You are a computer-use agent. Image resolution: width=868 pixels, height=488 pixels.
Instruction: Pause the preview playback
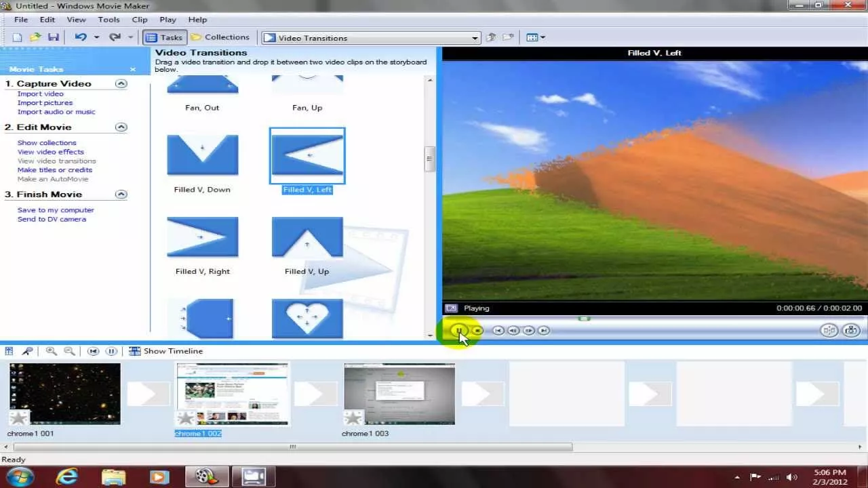(459, 331)
